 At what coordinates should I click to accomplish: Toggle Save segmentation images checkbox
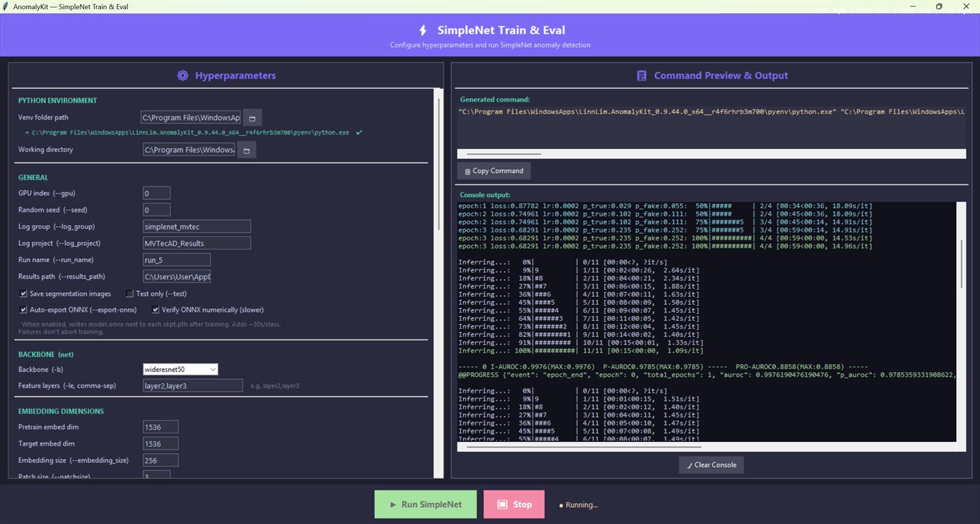pos(24,294)
